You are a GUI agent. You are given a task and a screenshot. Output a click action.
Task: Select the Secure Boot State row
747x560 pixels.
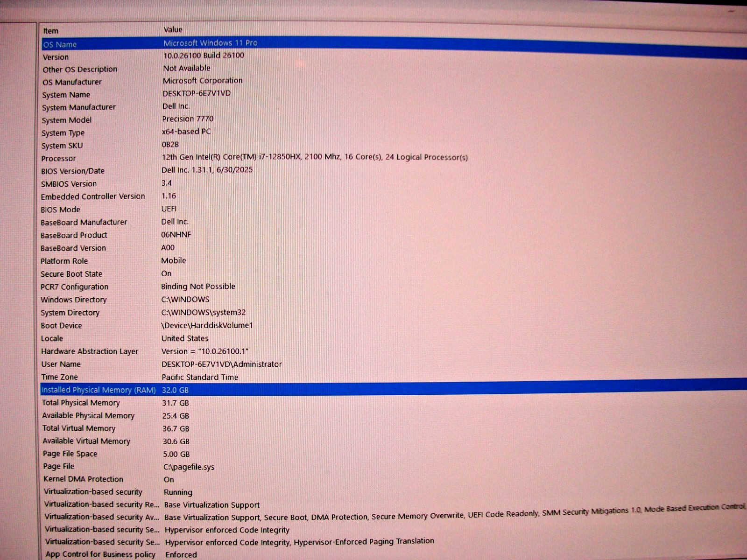click(x=71, y=274)
